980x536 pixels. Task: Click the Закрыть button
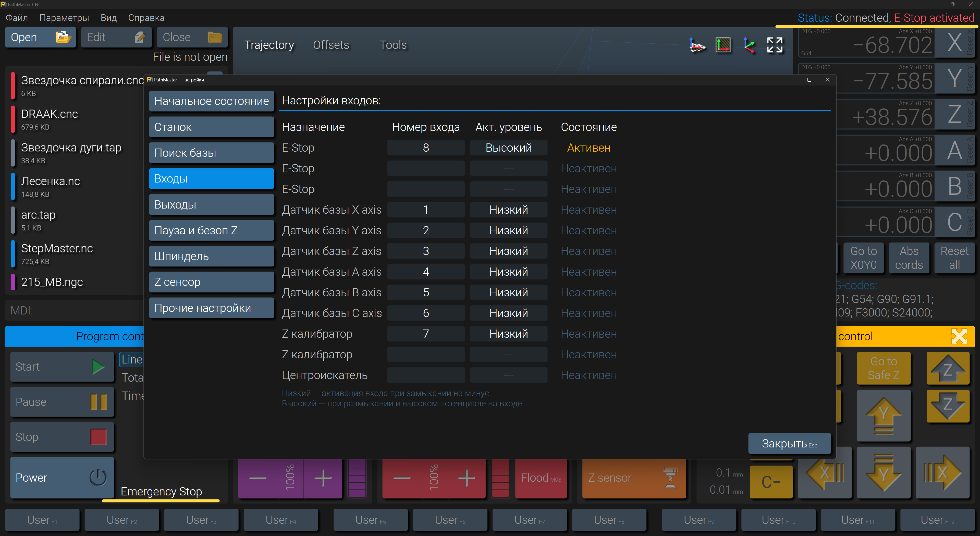pyautogui.click(x=789, y=444)
